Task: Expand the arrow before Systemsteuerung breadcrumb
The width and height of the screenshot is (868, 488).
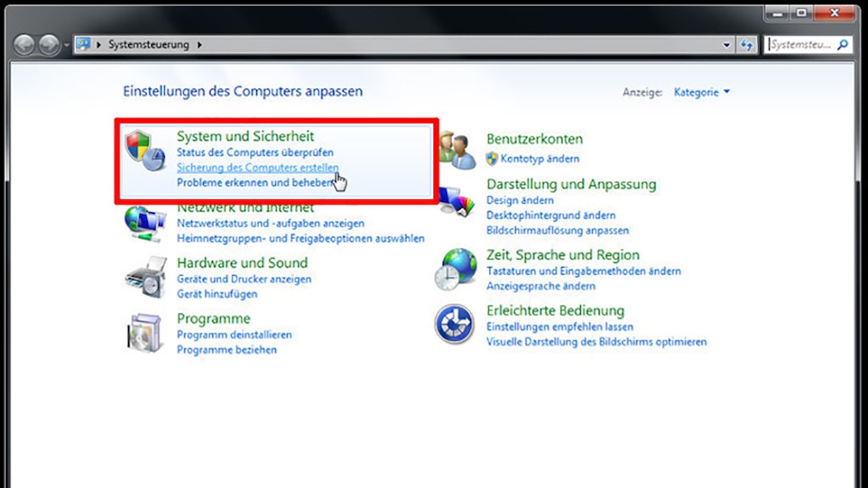Action: 99,45
